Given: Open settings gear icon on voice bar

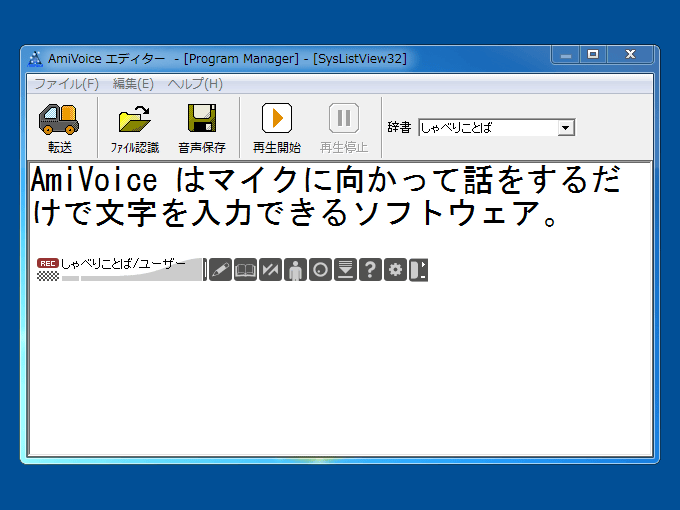Looking at the screenshot, I should pyautogui.click(x=396, y=270).
